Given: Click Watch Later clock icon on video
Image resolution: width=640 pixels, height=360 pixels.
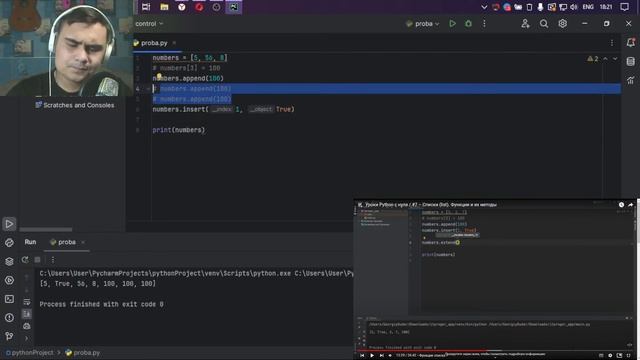Looking at the screenshot, I should click(x=621, y=204).
